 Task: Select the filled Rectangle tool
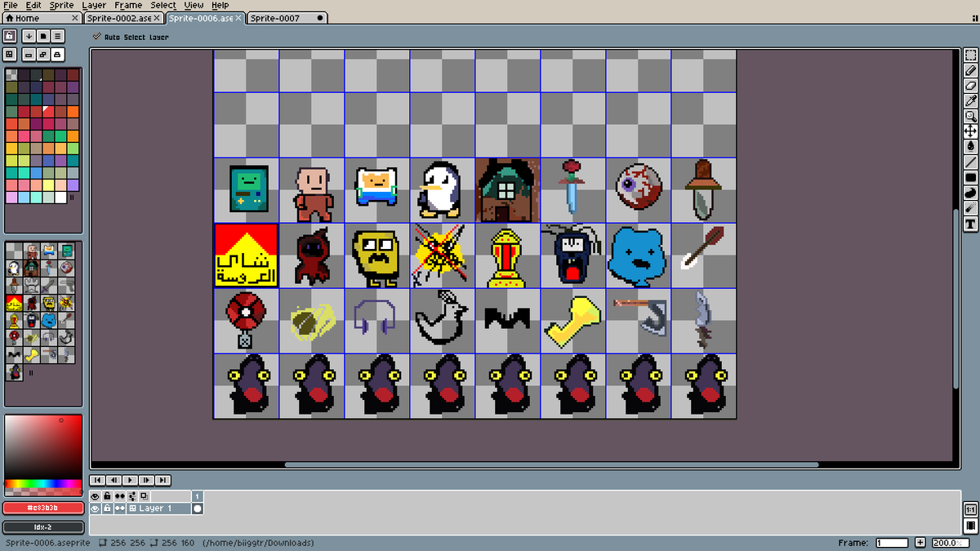tap(971, 177)
